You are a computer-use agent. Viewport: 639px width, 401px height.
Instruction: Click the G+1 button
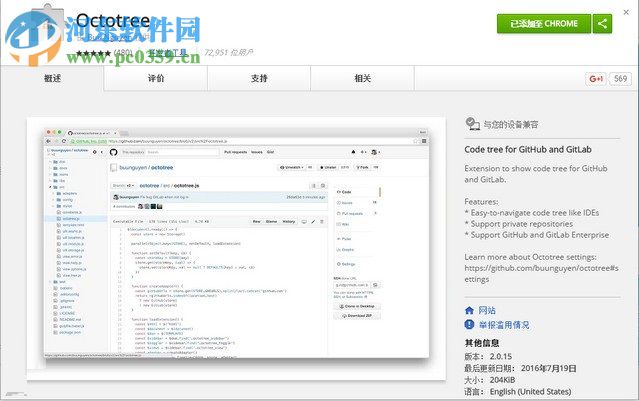596,79
